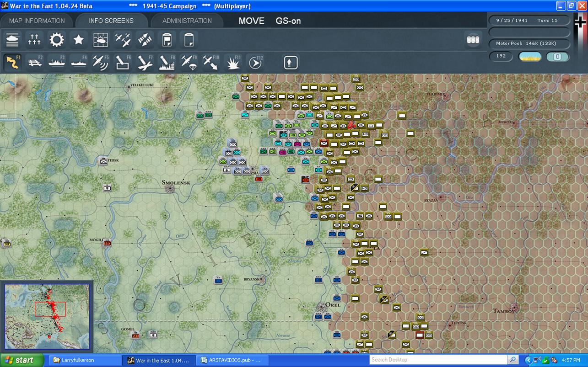The image size is (588, 367).
Task: Select F4 amphibious ship mode
Action: coord(79,62)
